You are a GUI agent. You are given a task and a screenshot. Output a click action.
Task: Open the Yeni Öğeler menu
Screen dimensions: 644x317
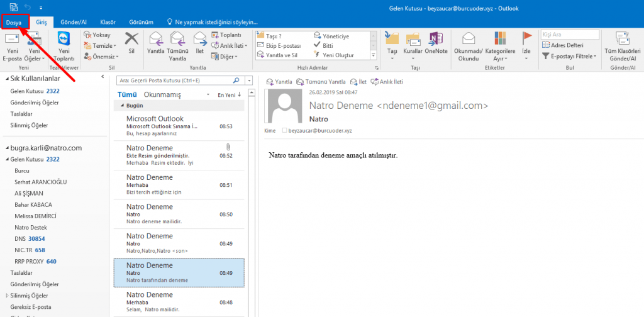35,47
